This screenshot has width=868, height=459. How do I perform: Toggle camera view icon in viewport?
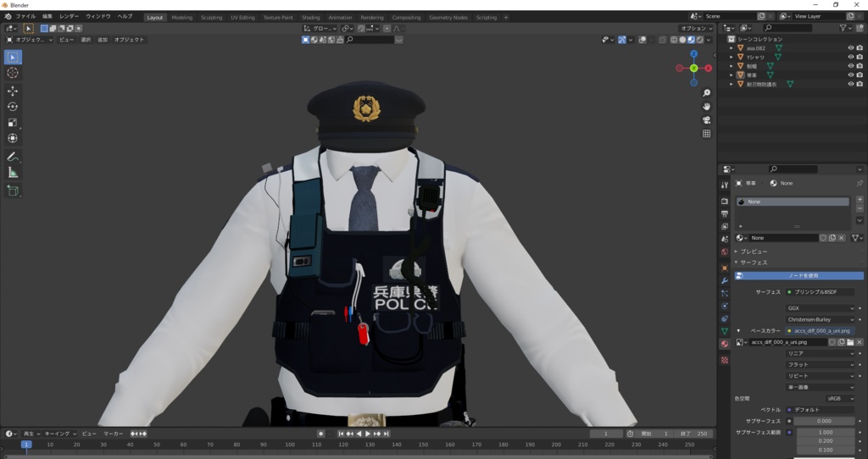coord(706,120)
